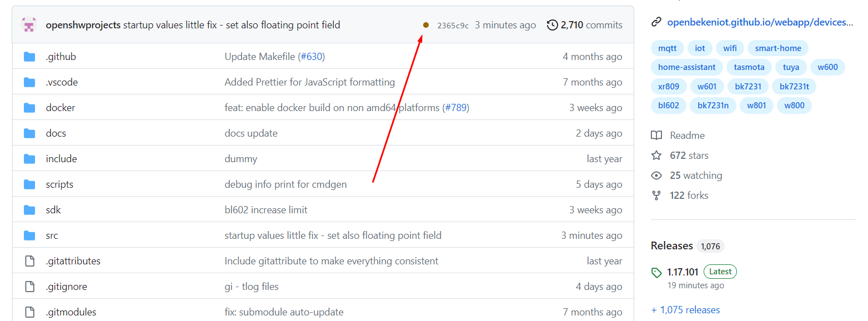868x321 pixels.
Task: Click the brown pending status dot
Action: pos(426,25)
